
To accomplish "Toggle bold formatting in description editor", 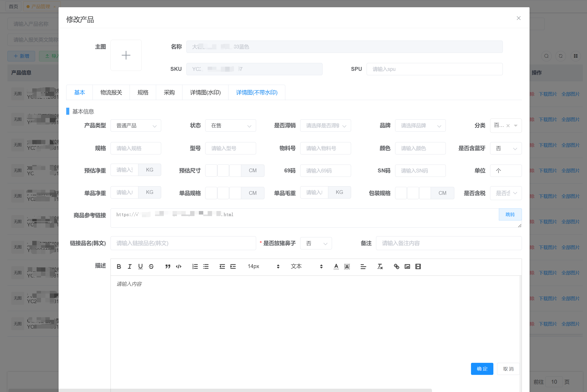I will pyautogui.click(x=119, y=267).
